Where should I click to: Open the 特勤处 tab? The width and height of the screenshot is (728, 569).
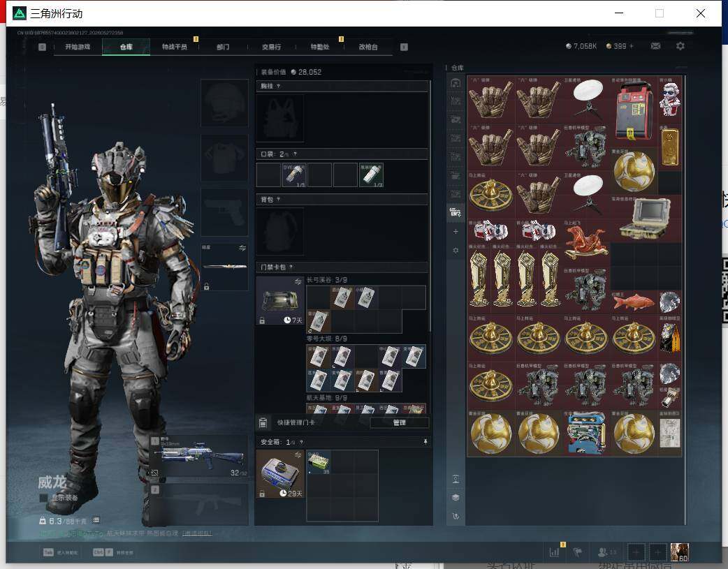tap(319, 47)
